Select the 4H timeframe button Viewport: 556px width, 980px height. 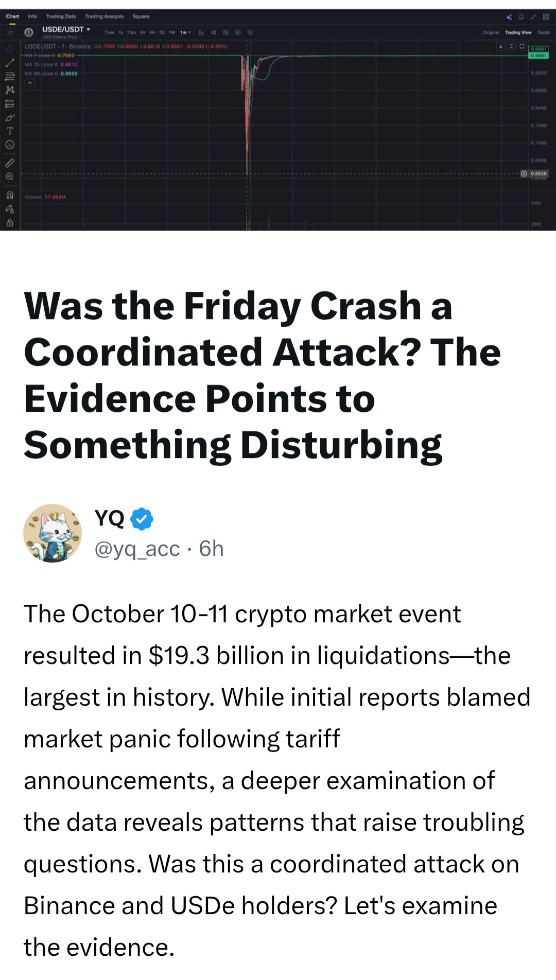coord(152,32)
